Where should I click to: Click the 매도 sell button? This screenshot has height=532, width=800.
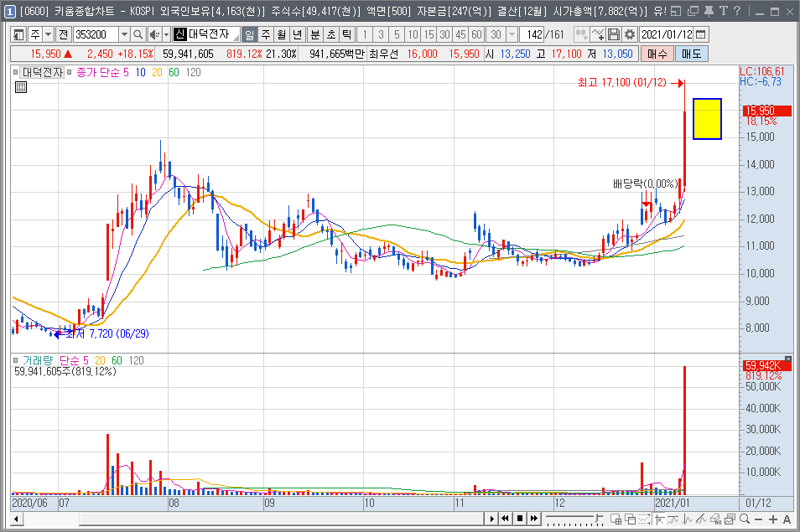point(691,54)
